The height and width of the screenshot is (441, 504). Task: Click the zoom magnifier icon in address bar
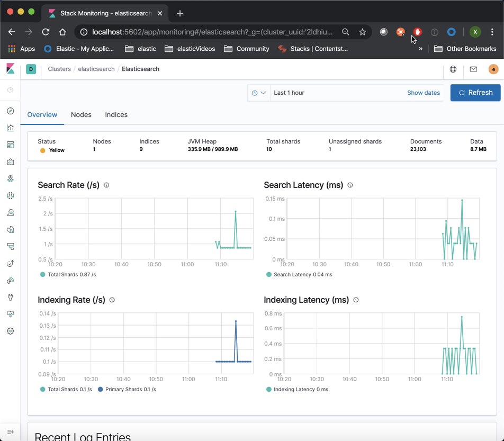point(346,32)
